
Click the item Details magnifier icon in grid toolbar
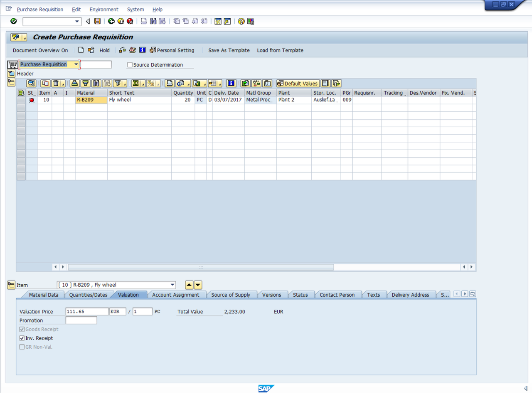point(32,83)
